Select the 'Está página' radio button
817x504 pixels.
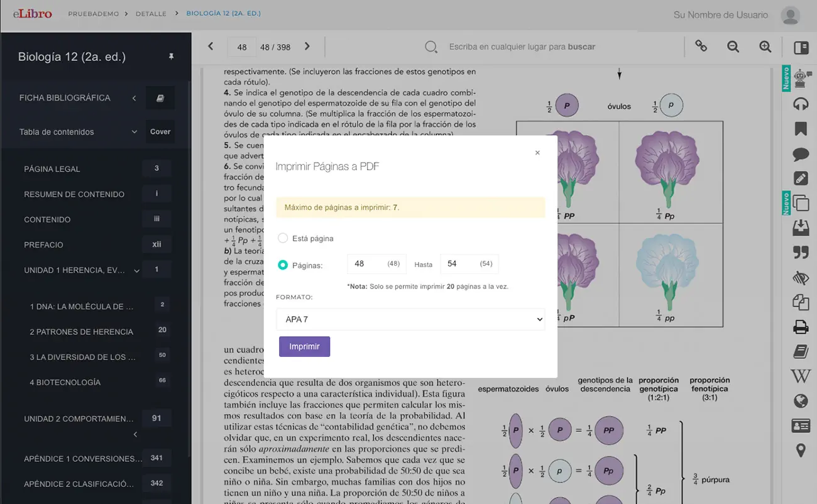tap(283, 238)
